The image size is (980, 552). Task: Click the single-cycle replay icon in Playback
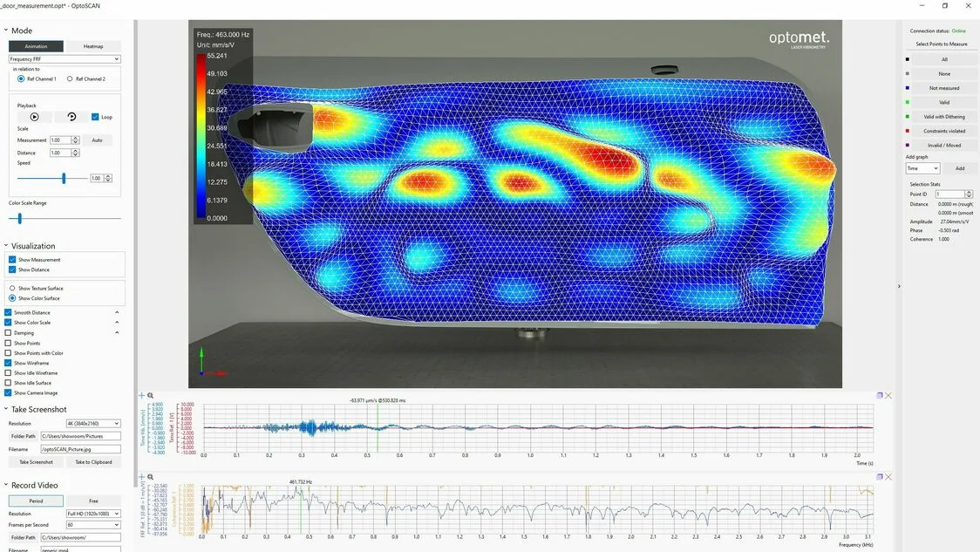coord(71,117)
